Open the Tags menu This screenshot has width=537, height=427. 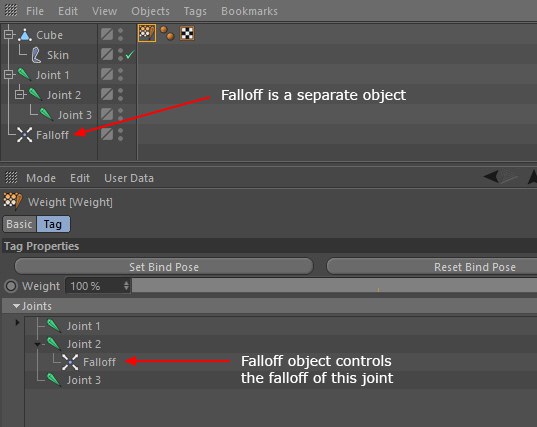(x=195, y=11)
